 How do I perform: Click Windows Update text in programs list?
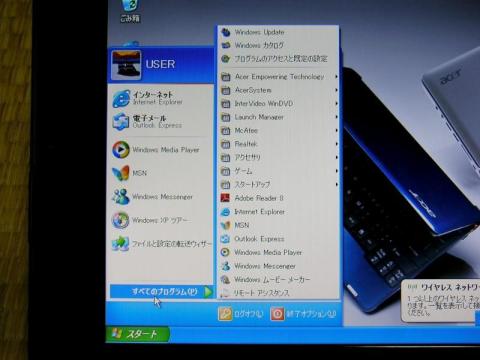tap(259, 32)
